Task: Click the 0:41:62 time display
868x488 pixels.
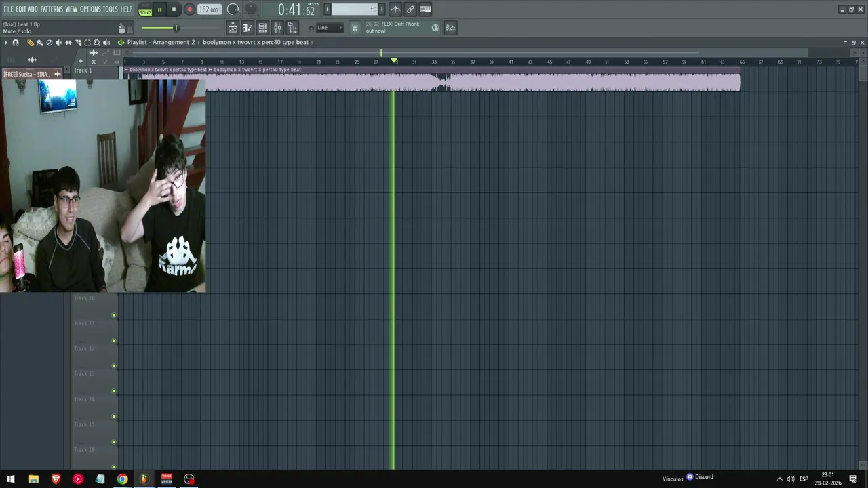Action: pos(296,9)
